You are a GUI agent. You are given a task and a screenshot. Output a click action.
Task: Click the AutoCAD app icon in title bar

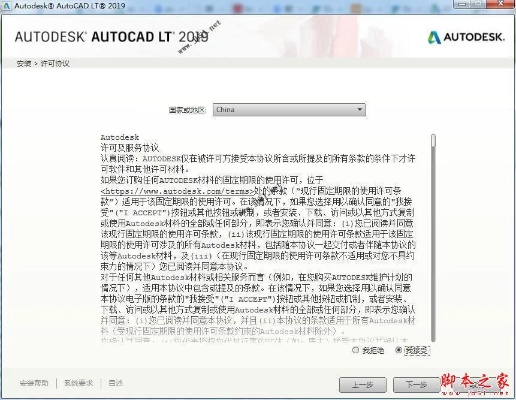(x=6, y=6)
